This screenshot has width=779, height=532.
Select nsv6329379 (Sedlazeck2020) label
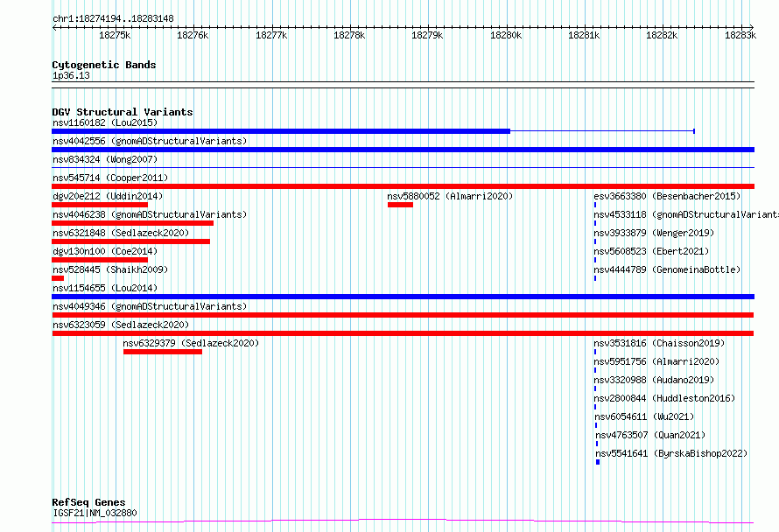[191, 343]
